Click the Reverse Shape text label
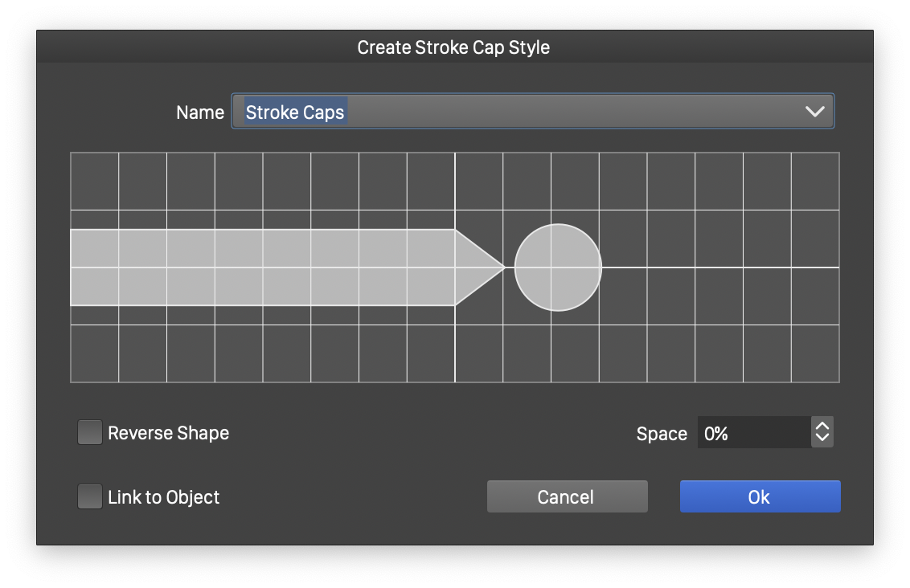 click(x=168, y=433)
